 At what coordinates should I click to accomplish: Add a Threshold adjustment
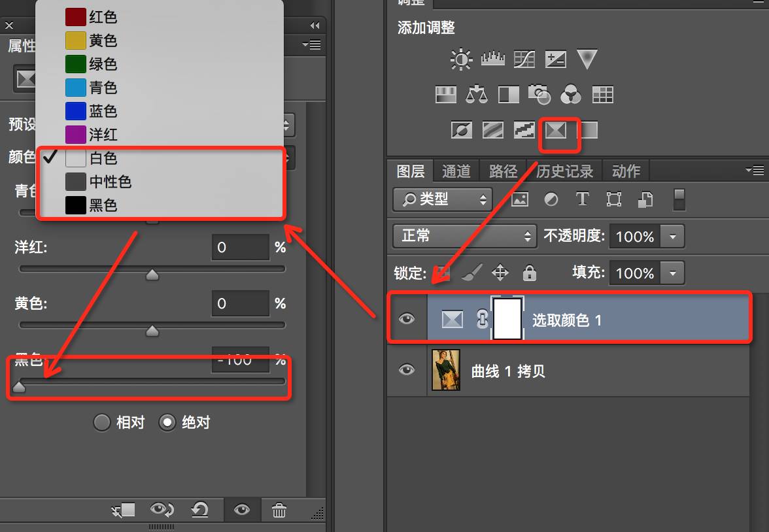(524, 130)
